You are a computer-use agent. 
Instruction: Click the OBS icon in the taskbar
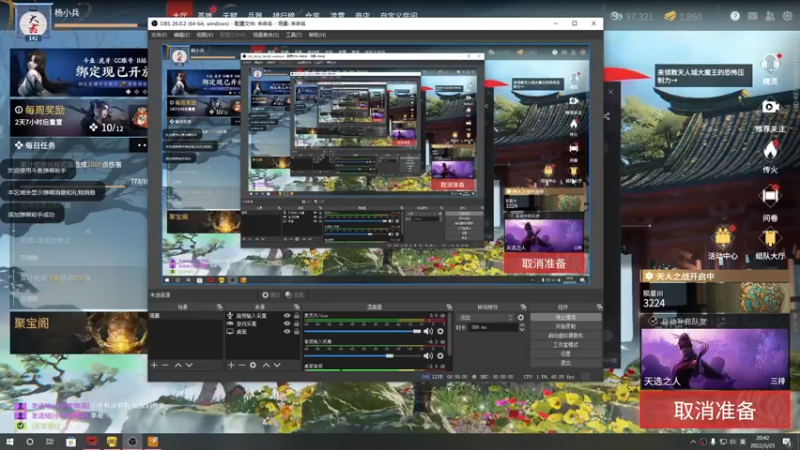pos(132,442)
